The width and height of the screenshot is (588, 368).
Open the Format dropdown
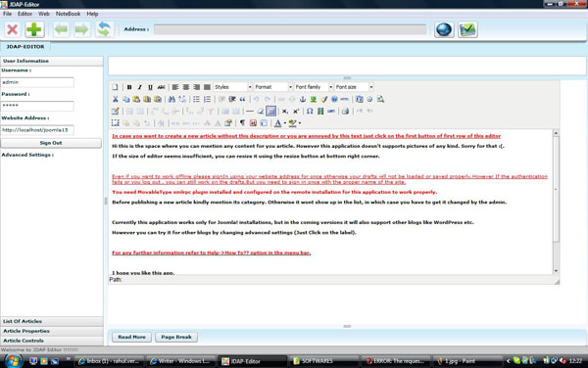(272, 87)
